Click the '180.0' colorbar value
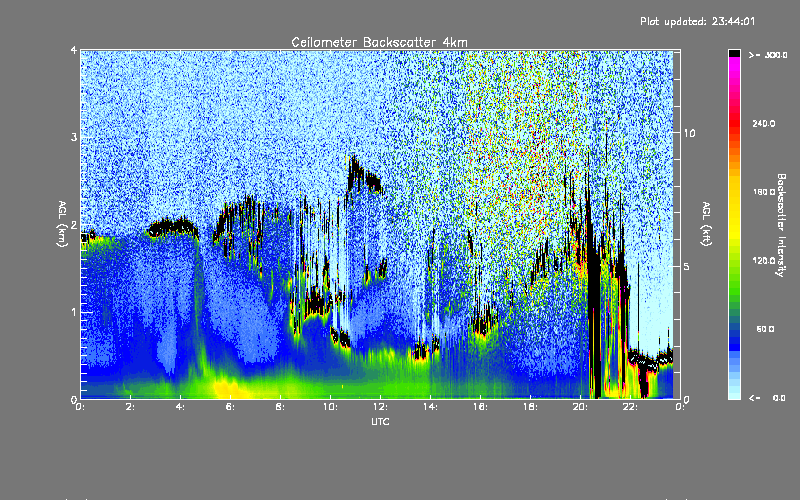 point(764,192)
